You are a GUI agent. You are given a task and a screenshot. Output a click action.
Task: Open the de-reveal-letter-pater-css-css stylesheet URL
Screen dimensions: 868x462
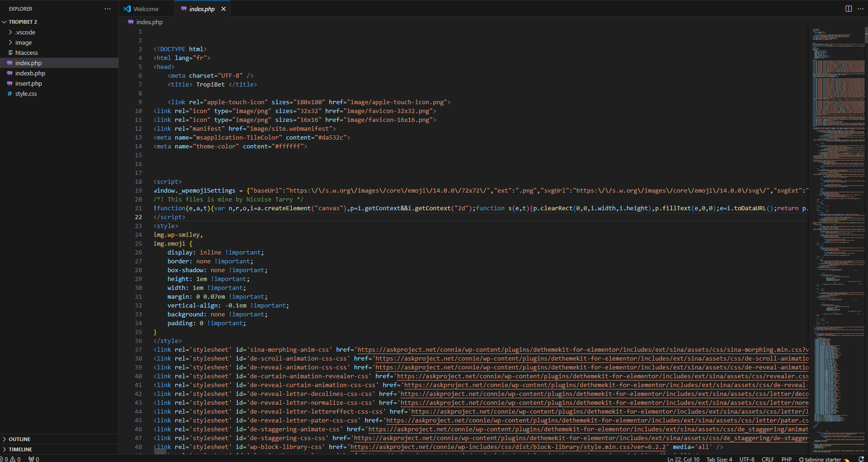pyautogui.click(x=597, y=420)
